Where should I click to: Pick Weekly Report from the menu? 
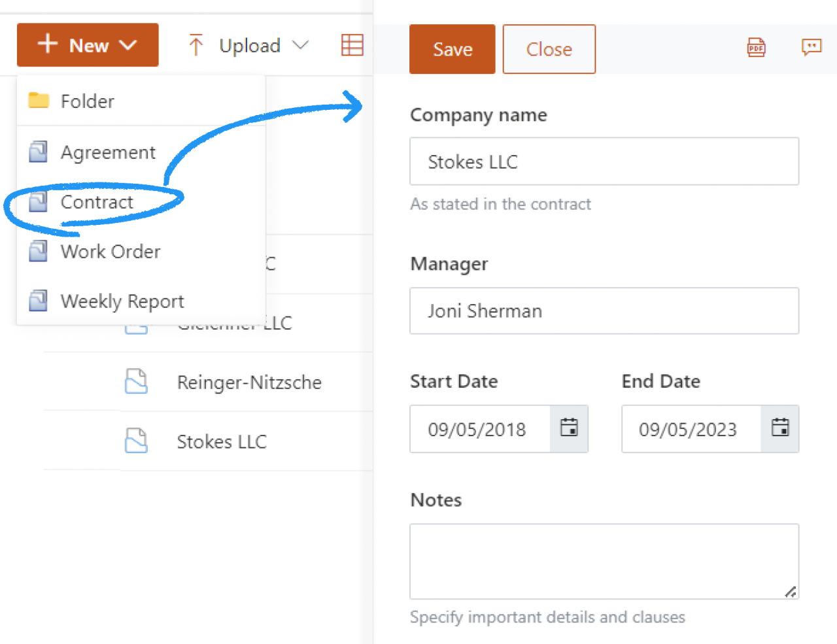122,301
